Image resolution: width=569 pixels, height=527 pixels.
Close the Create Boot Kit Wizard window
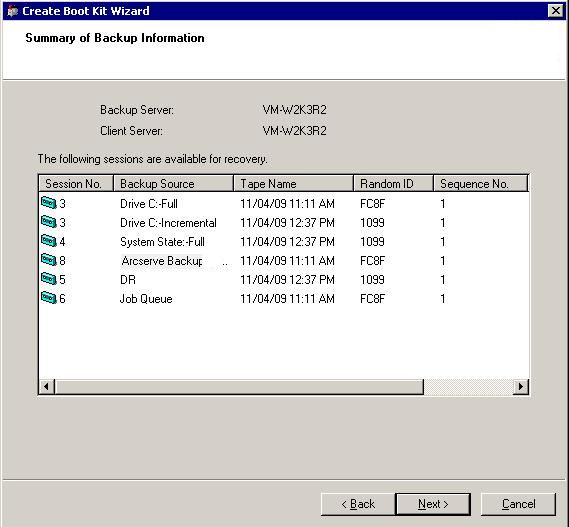556,11
